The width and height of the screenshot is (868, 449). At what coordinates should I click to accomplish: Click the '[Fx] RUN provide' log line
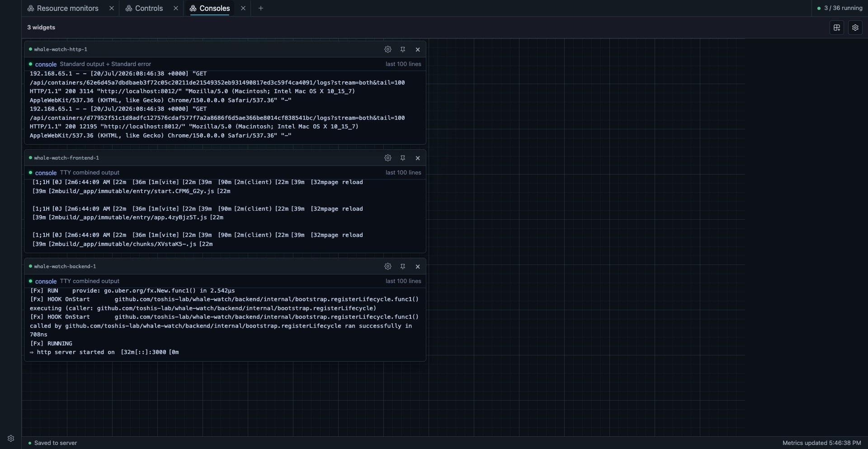point(132,291)
